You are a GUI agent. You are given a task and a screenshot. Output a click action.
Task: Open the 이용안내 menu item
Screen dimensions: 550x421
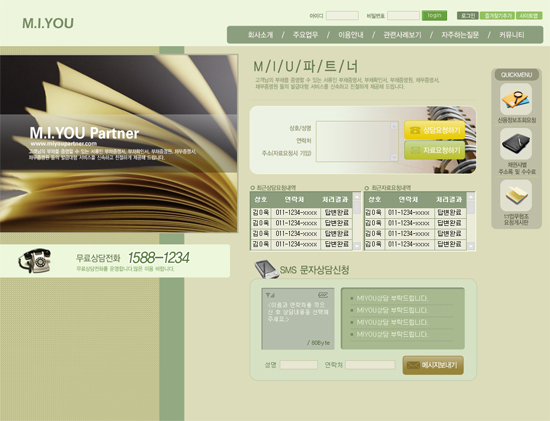click(x=350, y=35)
